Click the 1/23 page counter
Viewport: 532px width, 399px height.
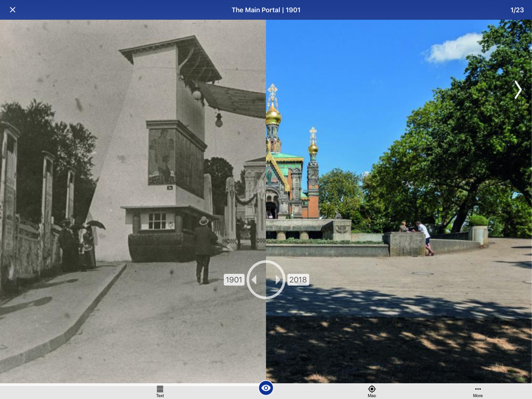tap(517, 10)
